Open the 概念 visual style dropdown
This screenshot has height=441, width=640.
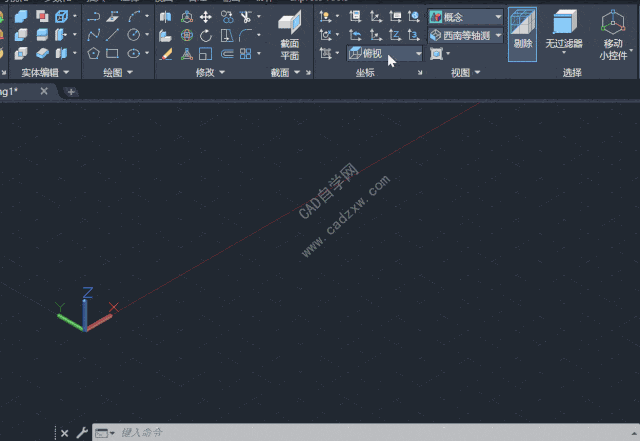(466, 17)
